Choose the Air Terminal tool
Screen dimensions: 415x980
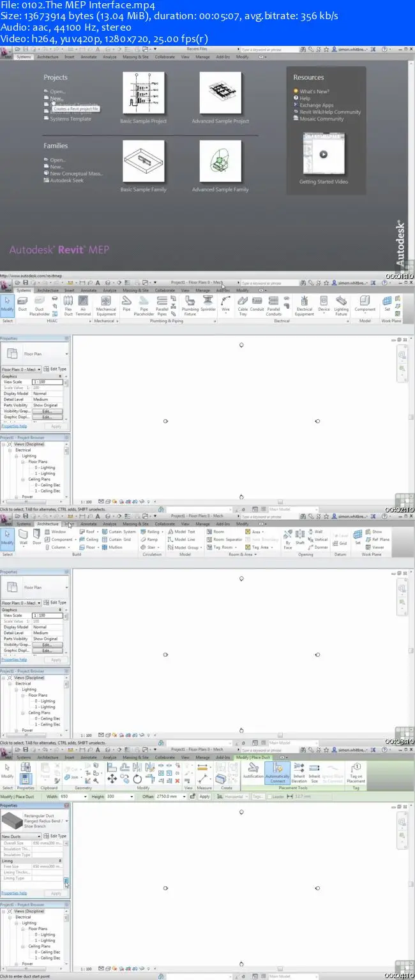pyautogui.click(x=83, y=305)
